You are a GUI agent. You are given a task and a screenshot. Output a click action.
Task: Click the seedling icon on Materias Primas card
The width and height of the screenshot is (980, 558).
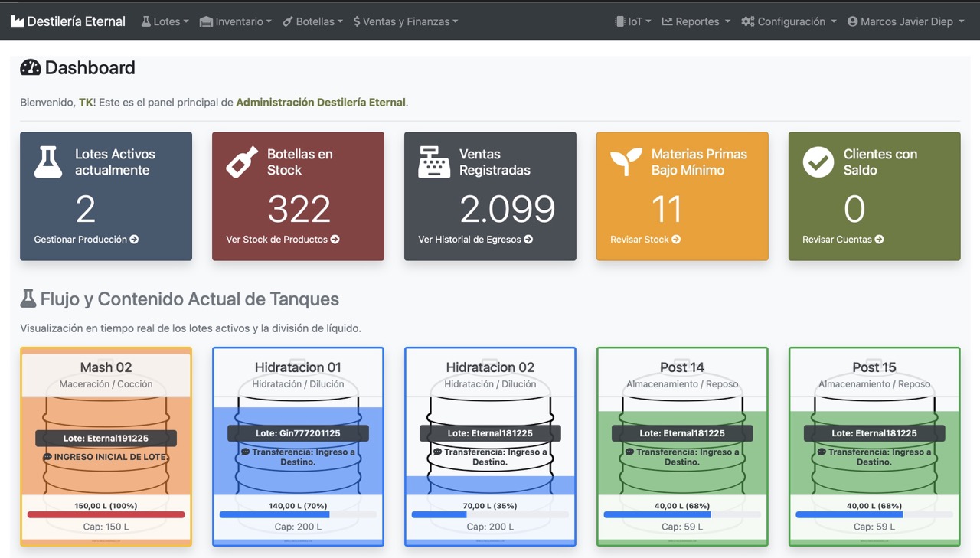pyautogui.click(x=626, y=162)
